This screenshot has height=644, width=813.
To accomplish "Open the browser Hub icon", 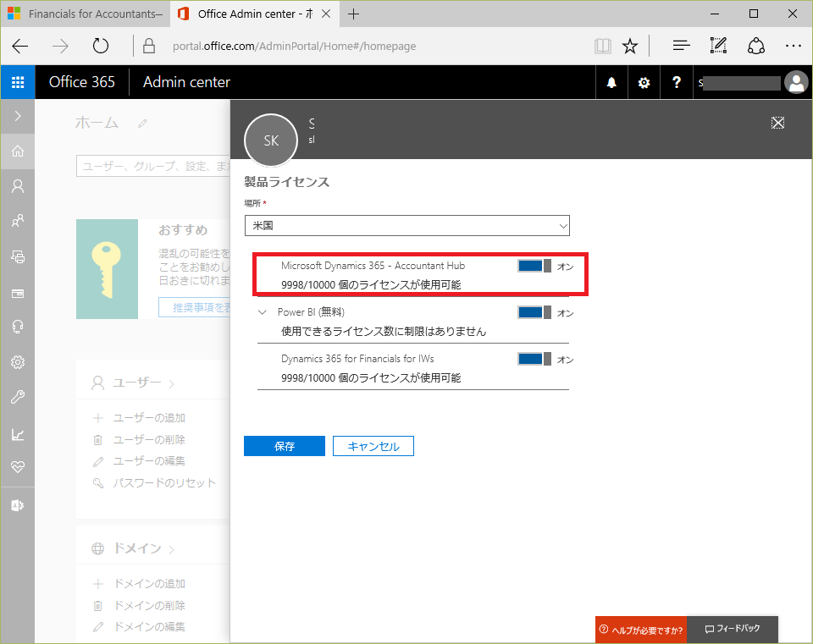I will (681, 46).
